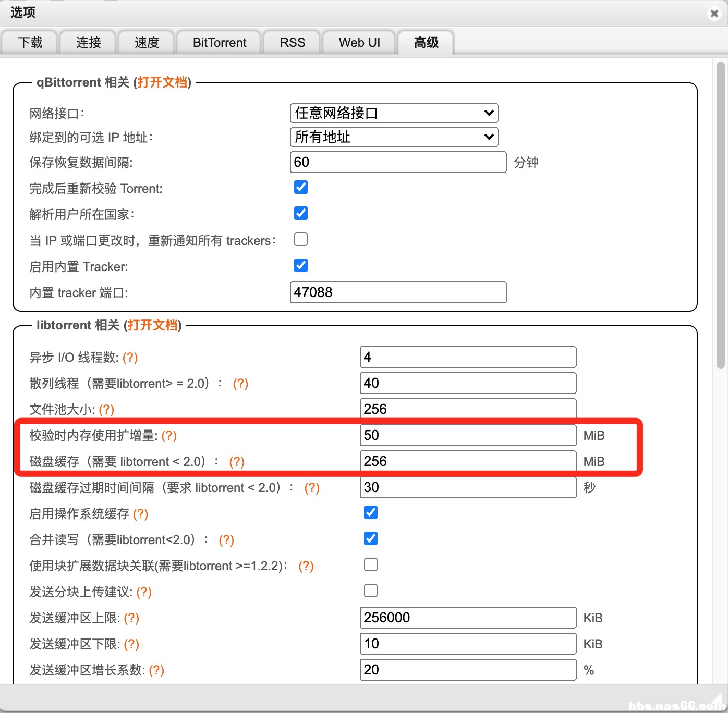Click the 磁盘缓存 field showing 256 MiB

pyautogui.click(x=468, y=461)
